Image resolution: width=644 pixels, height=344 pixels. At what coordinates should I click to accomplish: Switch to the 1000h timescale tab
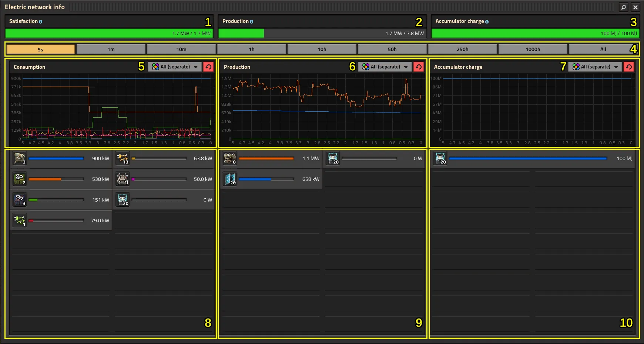coord(533,49)
